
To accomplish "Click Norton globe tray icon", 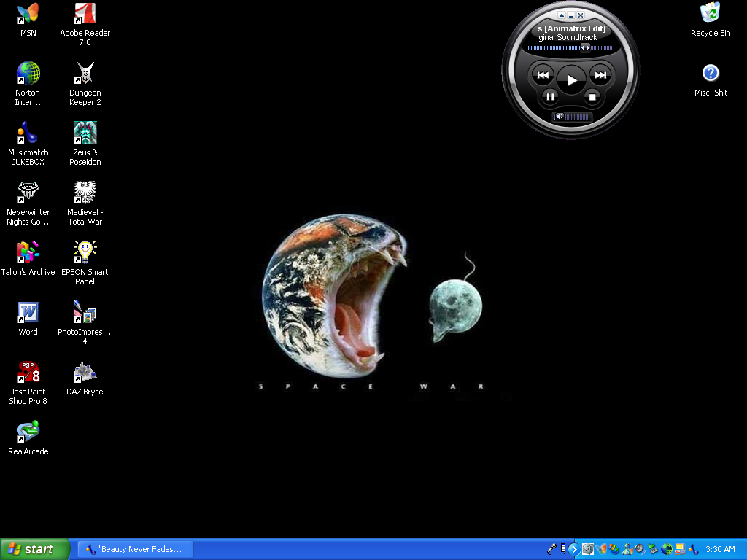I will coord(667,550).
